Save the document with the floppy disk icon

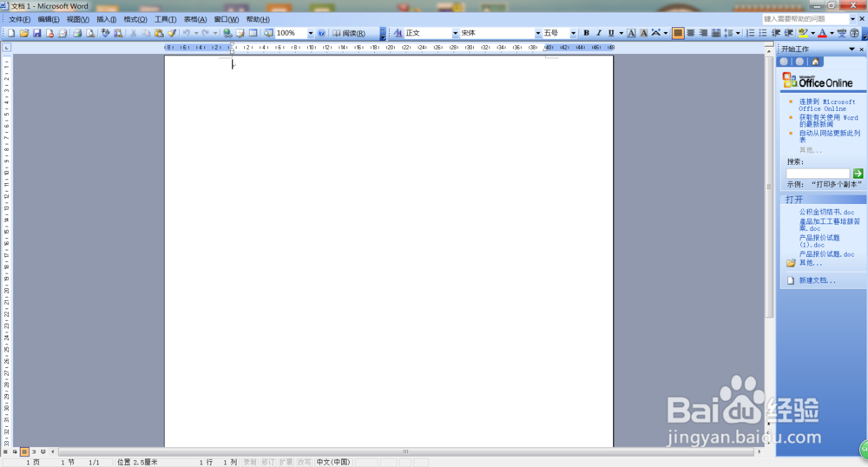36,33
